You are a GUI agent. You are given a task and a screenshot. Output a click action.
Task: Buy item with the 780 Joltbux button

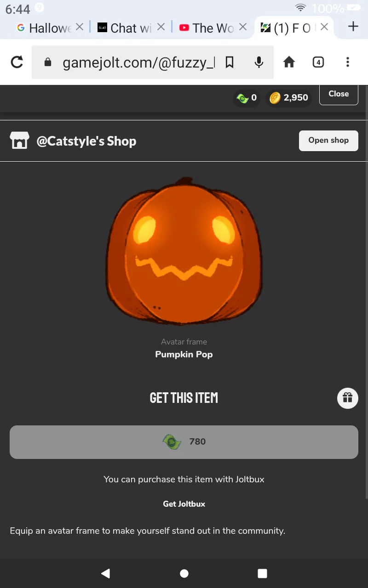point(184,442)
